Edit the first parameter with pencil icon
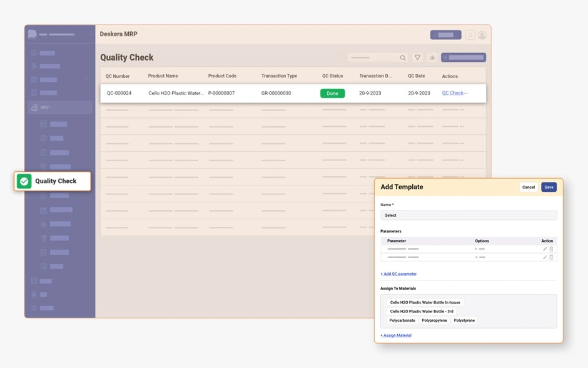The image size is (588, 368). pyautogui.click(x=545, y=249)
